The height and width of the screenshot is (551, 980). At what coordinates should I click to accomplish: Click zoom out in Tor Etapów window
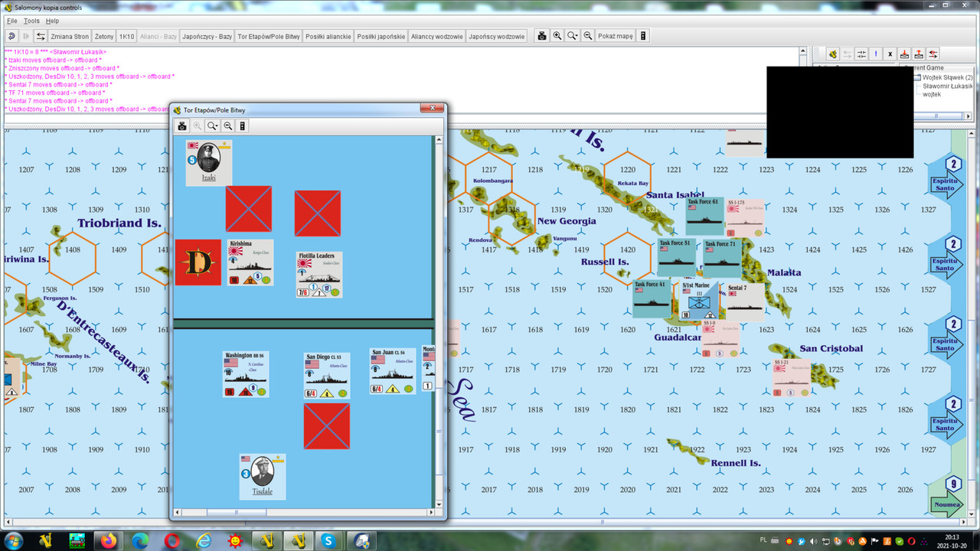click(x=228, y=126)
